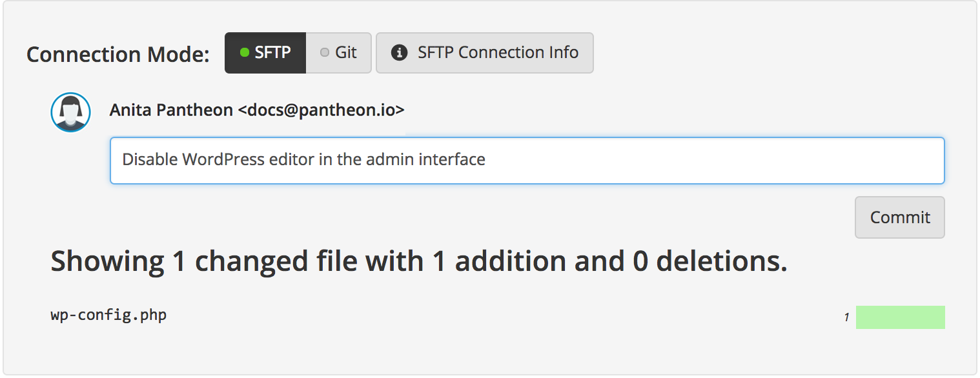Toggle the Connection Mode switcher open
This screenshot has height=378, width=980.
point(297,52)
